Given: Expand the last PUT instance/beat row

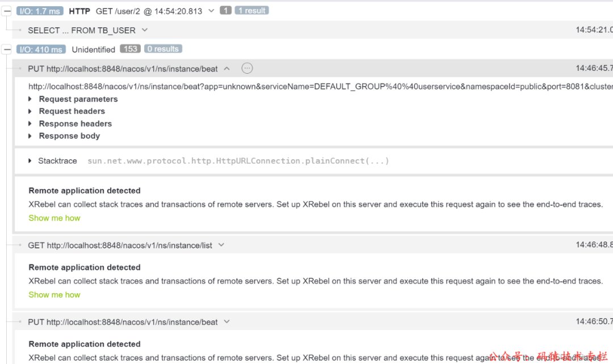Looking at the screenshot, I should coord(226,322).
